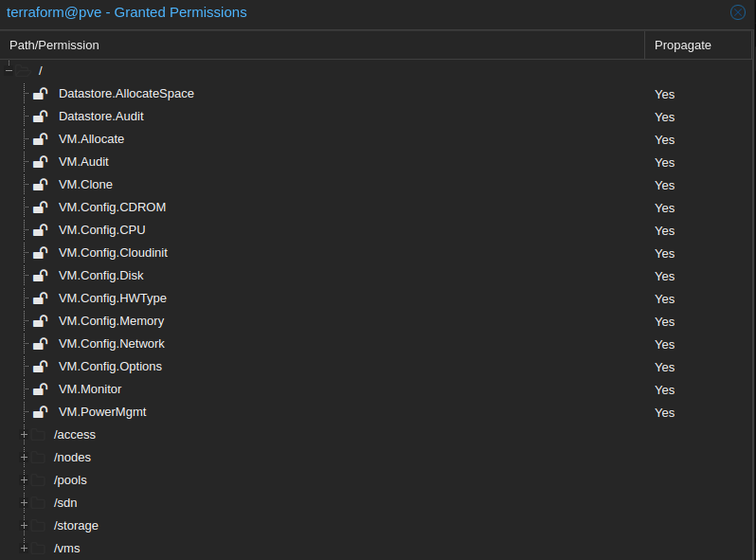Click unlock icon next to VM.Monitor
The width and height of the screenshot is (756, 560).
[41, 389]
